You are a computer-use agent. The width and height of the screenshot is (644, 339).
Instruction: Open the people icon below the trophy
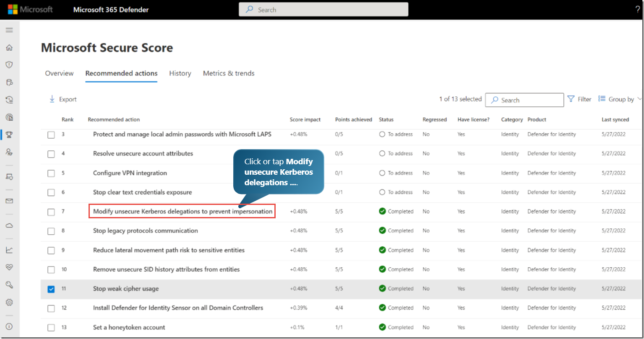[9, 152]
